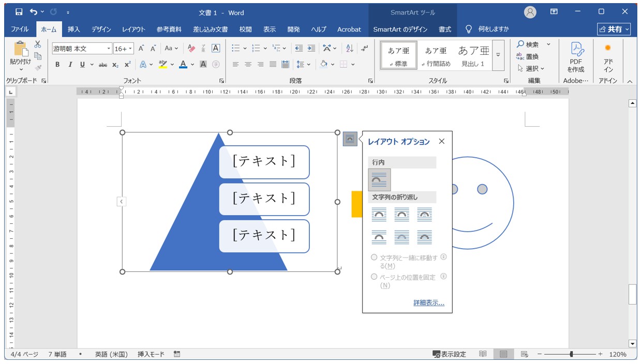Click first [テキスト] box in SmartArt
The width and height of the screenshot is (642, 364).
click(264, 162)
